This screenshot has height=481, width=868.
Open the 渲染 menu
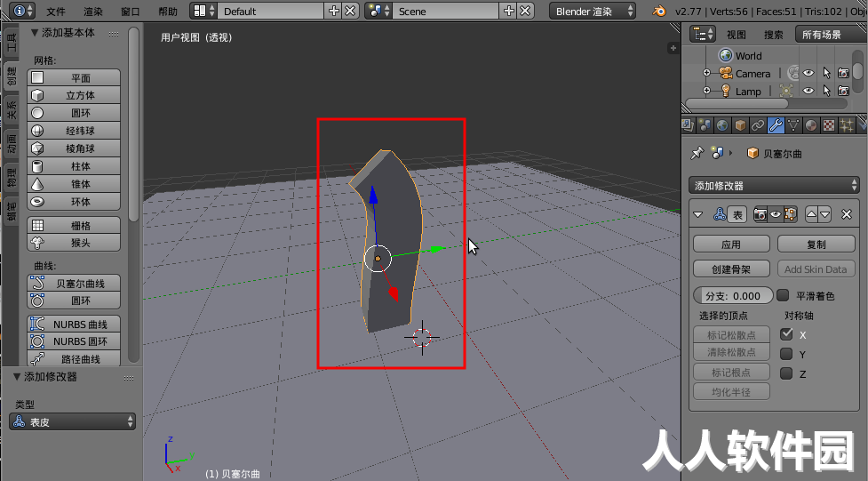(x=93, y=11)
